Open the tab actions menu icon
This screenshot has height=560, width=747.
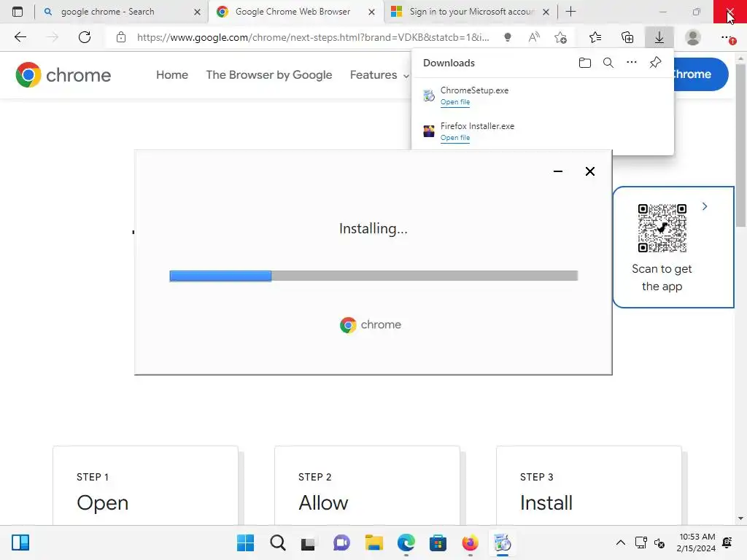[x=18, y=12]
